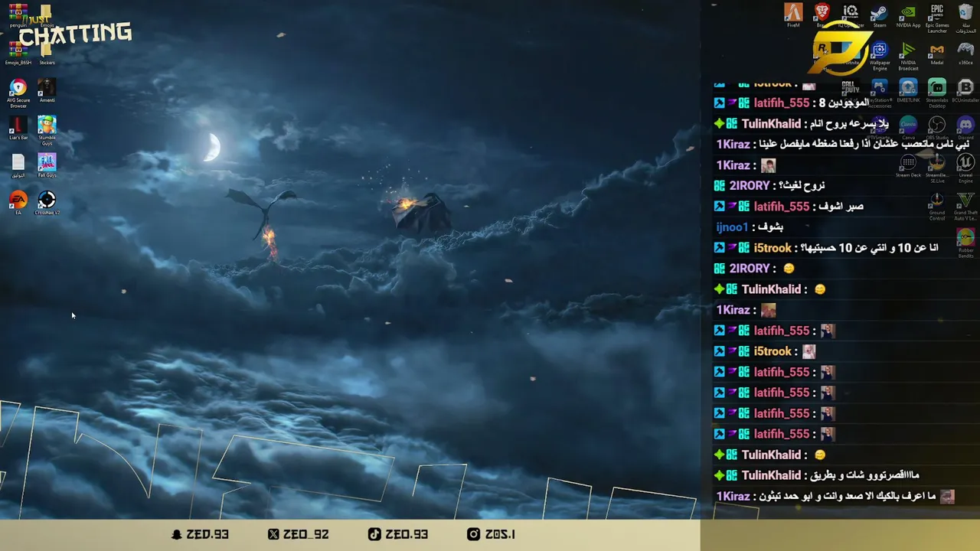Launch Streamlabs Desktop shortcut
This screenshot has height=551, width=980.
pyautogui.click(x=937, y=93)
